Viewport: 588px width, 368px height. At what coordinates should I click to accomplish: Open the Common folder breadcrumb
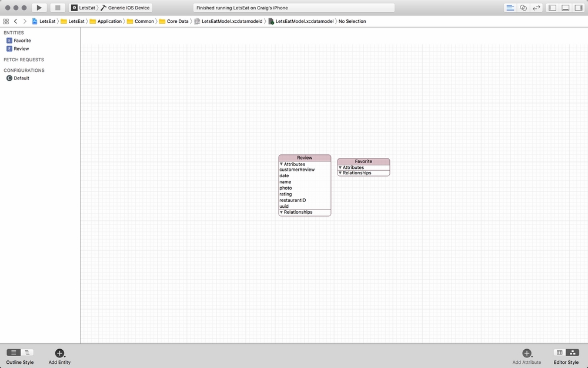[x=141, y=21]
